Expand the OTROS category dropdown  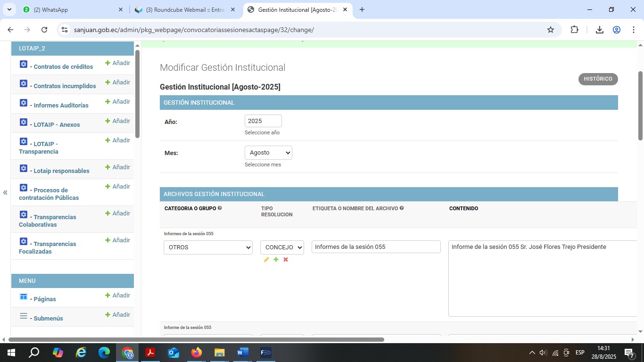click(208, 247)
